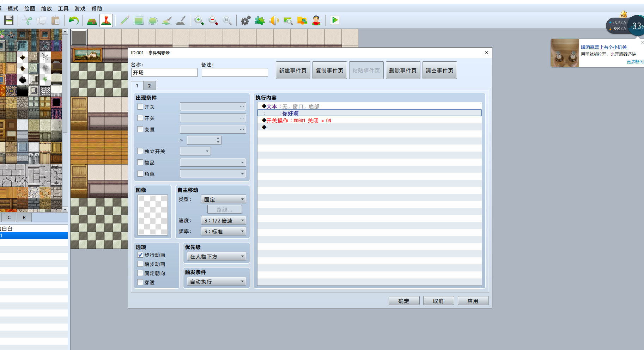Select the Event mode chess piece icon
This screenshot has width=644, height=350.
(106, 20)
